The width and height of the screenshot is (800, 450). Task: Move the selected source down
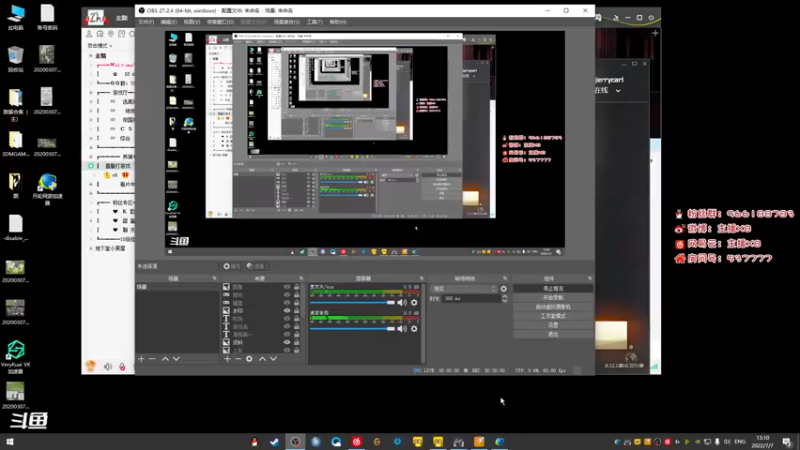(273, 359)
